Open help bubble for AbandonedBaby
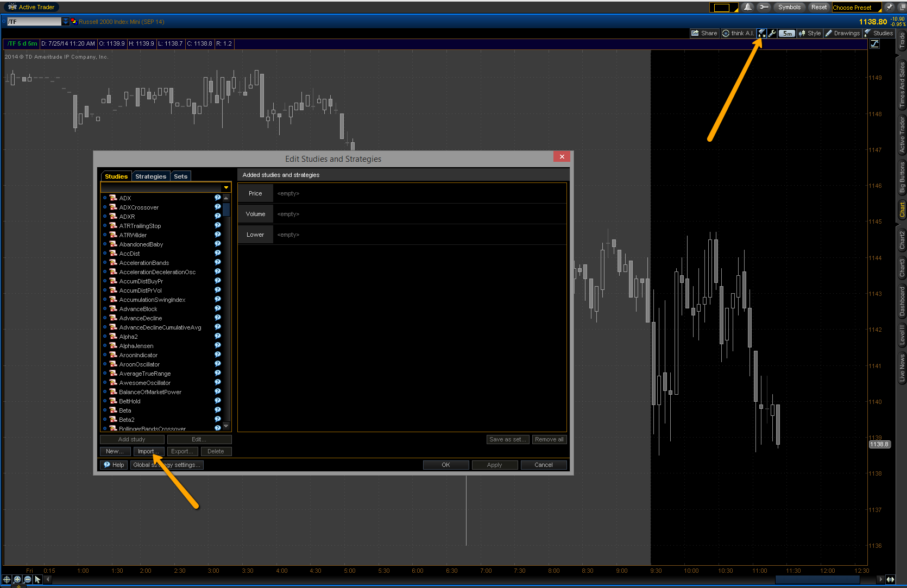 (218, 244)
